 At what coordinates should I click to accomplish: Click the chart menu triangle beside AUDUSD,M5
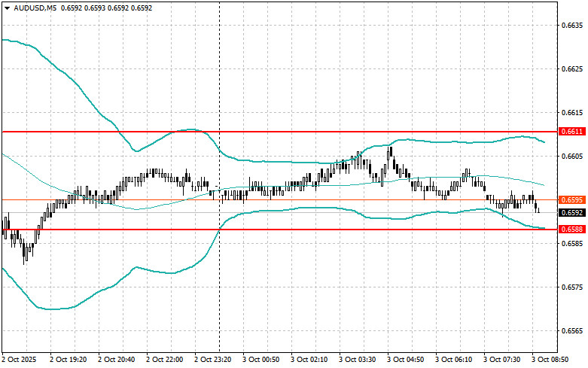pos(8,8)
